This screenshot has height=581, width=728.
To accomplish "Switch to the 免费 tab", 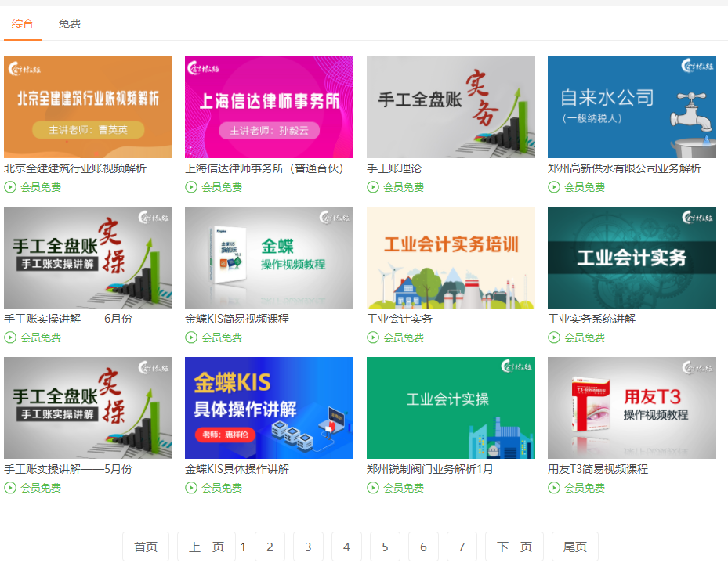I will [x=70, y=23].
